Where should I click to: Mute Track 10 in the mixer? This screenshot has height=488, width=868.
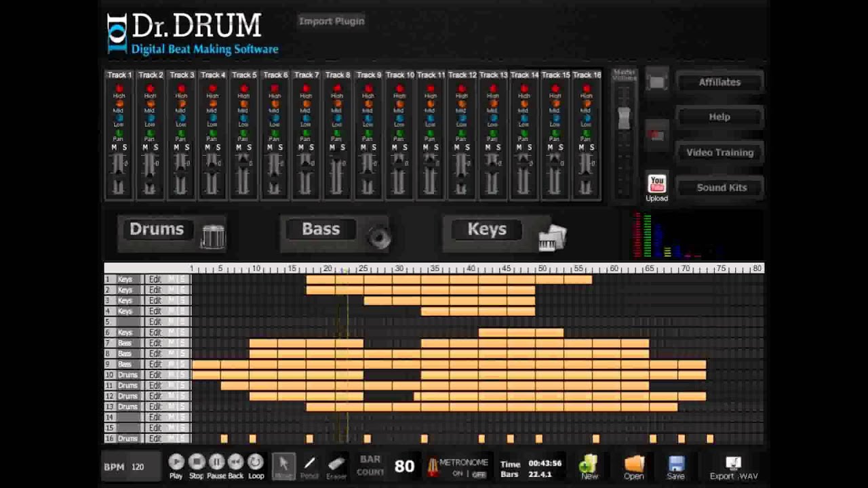395,148
